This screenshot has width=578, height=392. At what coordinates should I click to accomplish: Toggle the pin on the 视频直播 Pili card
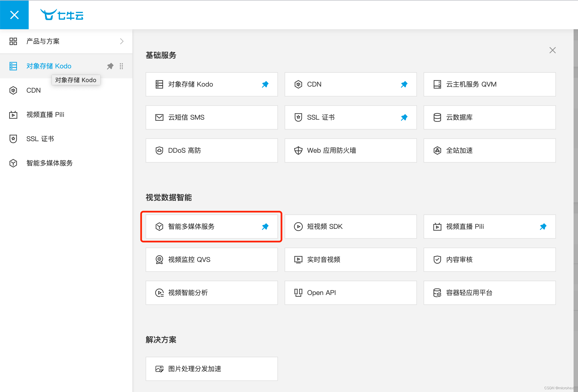pyautogui.click(x=543, y=227)
